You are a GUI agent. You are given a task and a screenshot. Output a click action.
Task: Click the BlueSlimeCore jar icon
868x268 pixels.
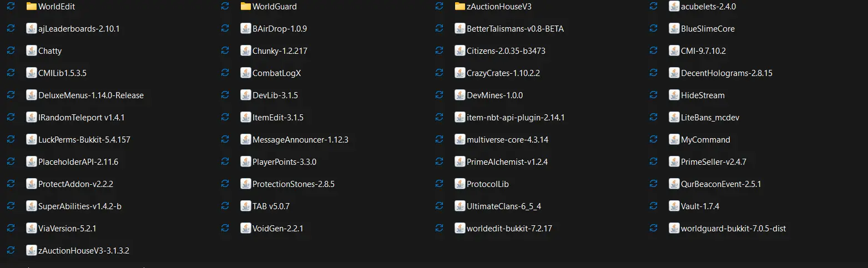674,28
